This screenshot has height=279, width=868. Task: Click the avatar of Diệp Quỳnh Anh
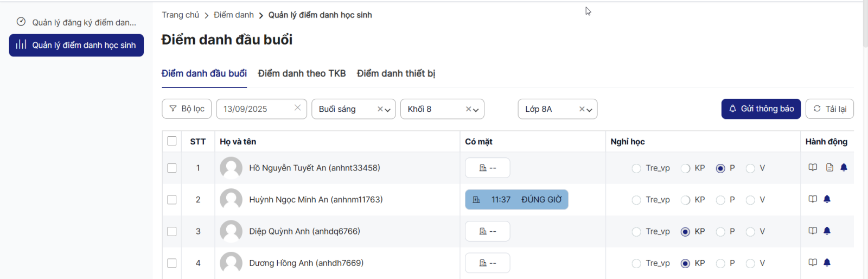tap(231, 231)
